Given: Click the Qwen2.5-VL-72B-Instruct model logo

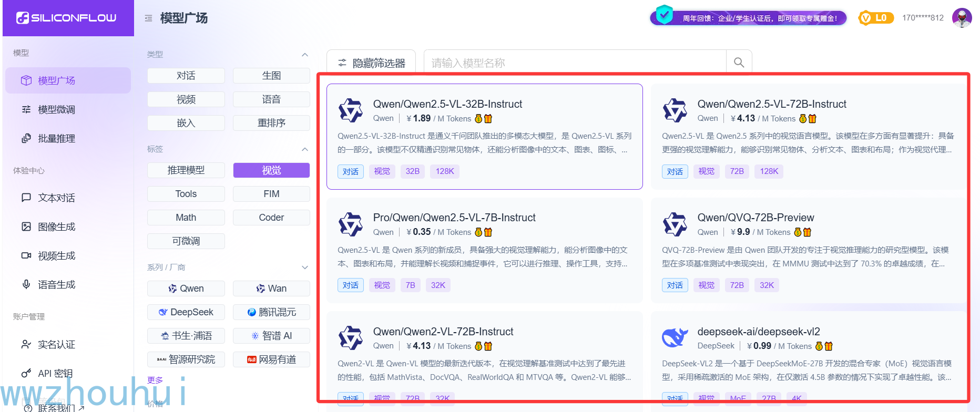Looking at the screenshot, I should click(675, 111).
